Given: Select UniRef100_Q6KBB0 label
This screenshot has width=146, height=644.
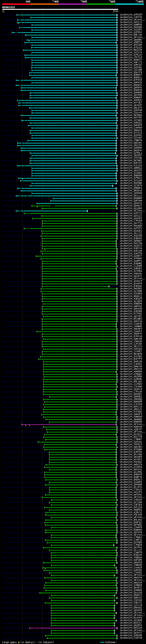Looking at the screenshot, I should [131, 40].
